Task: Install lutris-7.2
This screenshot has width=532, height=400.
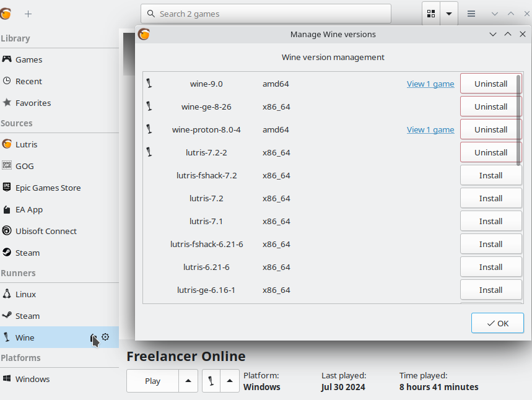Action: [x=491, y=198]
